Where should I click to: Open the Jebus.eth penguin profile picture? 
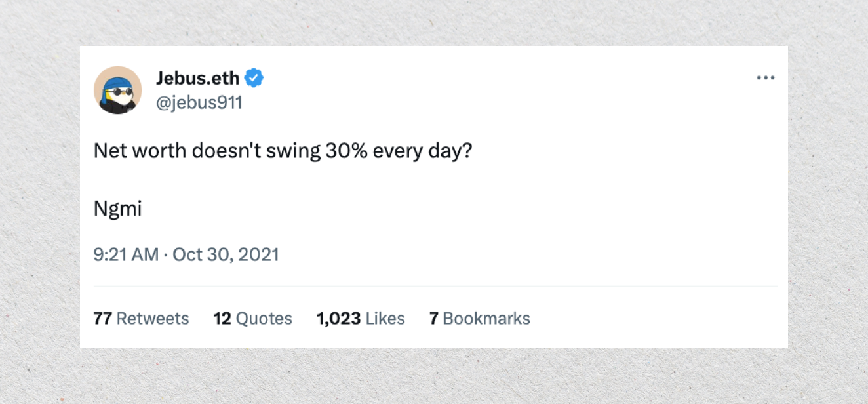[x=118, y=90]
